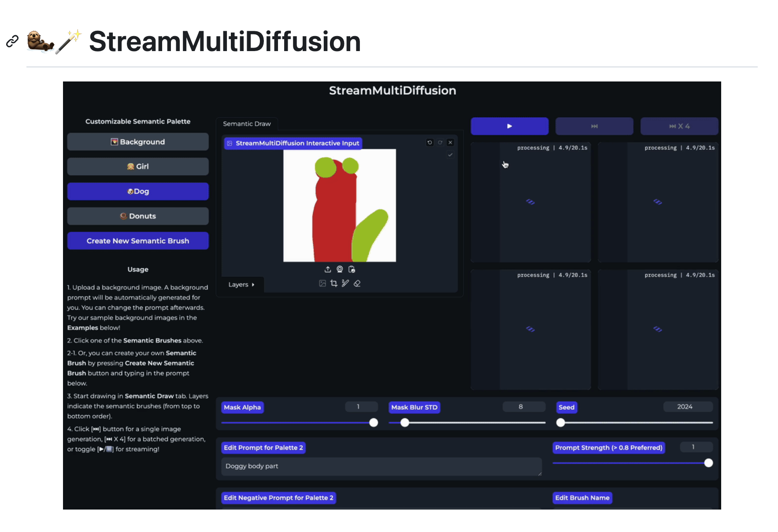Toggle the Dog semantic brush

[138, 191]
